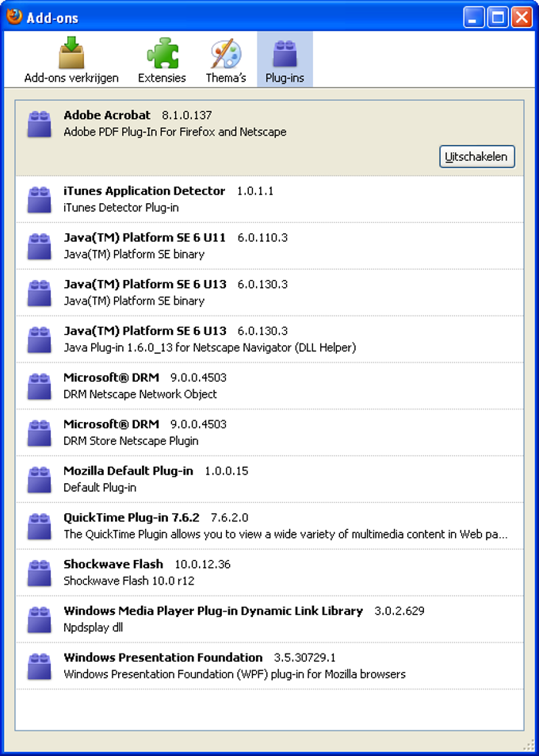The image size is (539, 756).
Task: Open the Add-ons verkrijgen download box icon
Action: click(71, 52)
